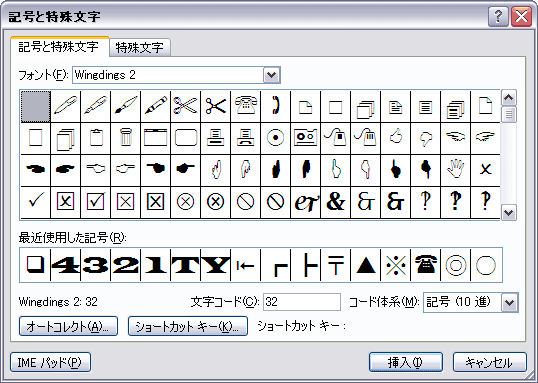The height and width of the screenshot is (383, 538).
Task: Pick recent symbol single circle
Action: click(486, 265)
